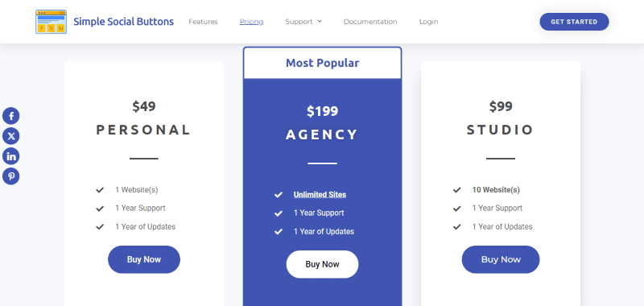644x306 pixels.
Task: Click the Facebook share icon in sidebar
Action: pos(11,116)
